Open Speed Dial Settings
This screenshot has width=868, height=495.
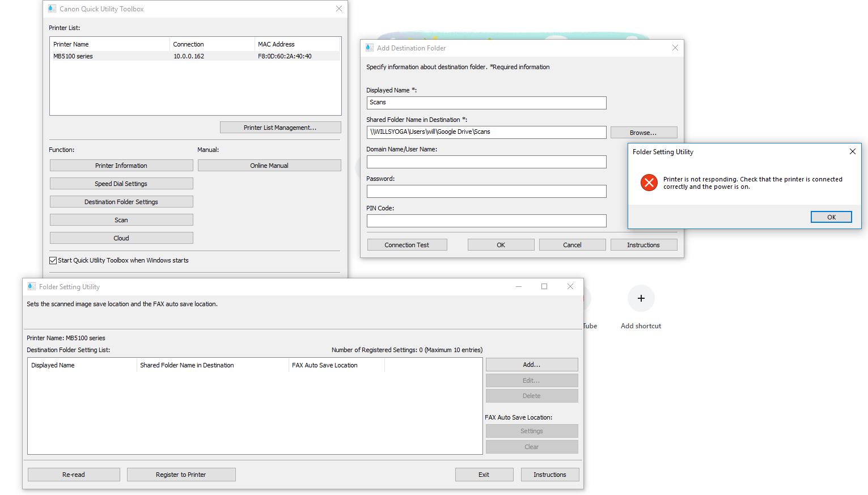click(x=121, y=183)
